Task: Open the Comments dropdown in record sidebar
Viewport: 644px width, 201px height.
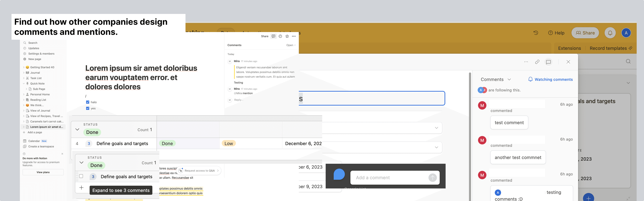Action: coord(496,79)
